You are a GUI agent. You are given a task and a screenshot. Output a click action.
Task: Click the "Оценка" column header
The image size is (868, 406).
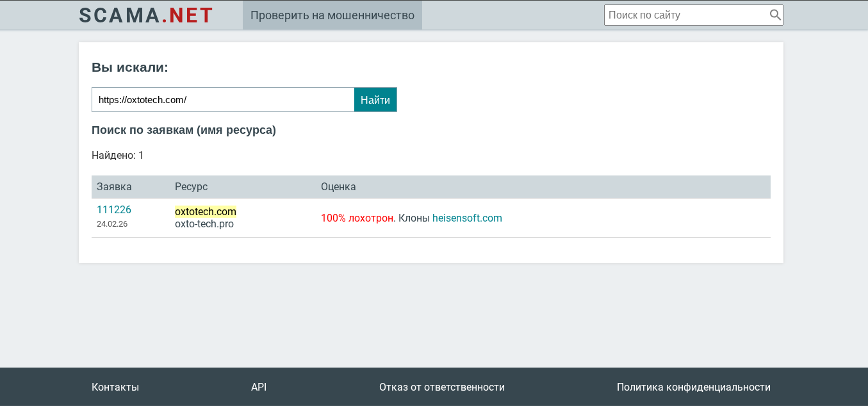click(338, 187)
